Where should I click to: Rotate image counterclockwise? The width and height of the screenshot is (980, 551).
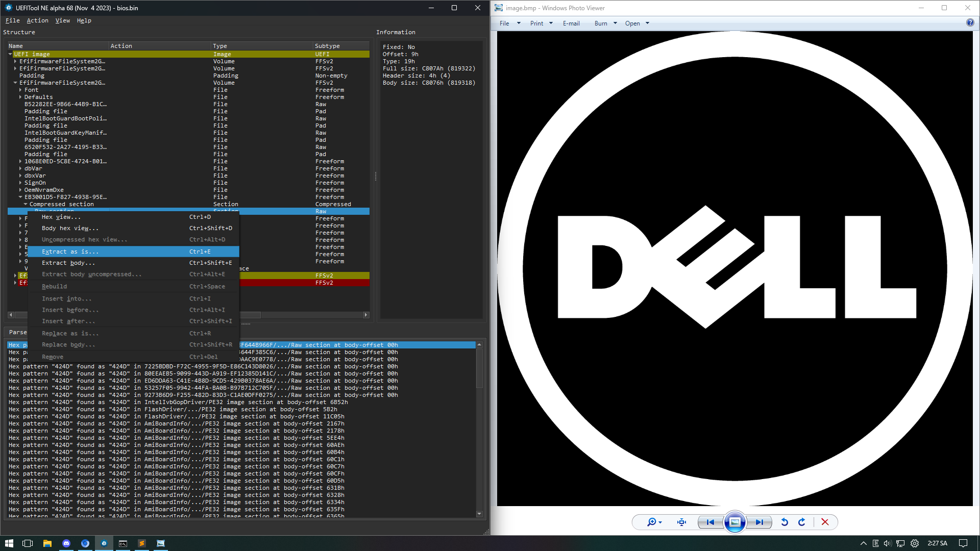[785, 522]
